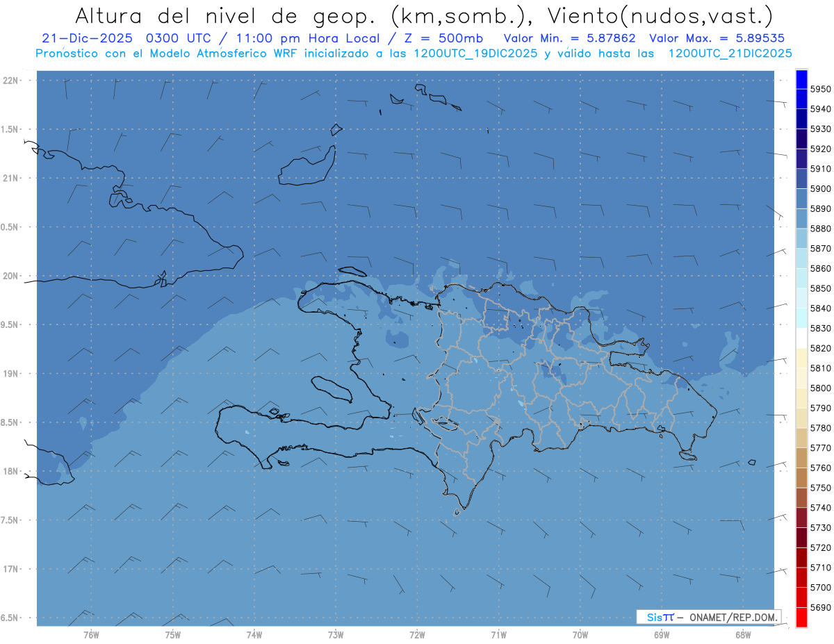Click the '74W' longitude label
This screenshot has width=834, height=644.
coord(254,634)
